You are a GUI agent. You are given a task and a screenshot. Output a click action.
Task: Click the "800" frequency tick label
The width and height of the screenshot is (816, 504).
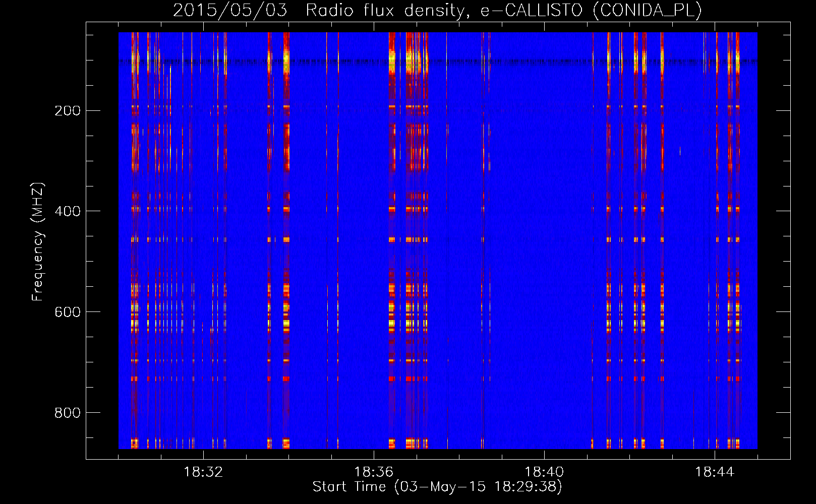click(x=68, y=413)
